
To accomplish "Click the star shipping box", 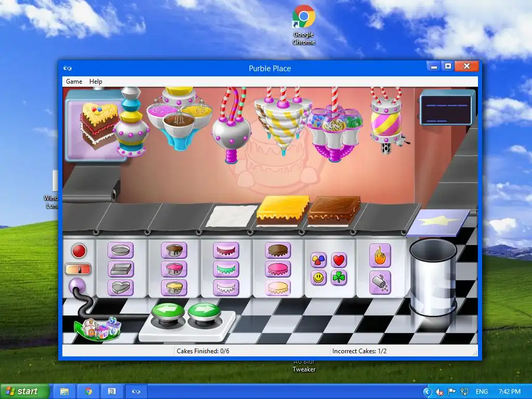I will point(437,222).
